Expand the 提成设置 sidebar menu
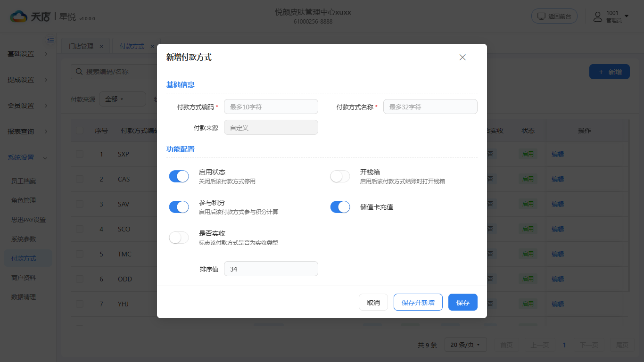644x362 pixels. [28, 80]
